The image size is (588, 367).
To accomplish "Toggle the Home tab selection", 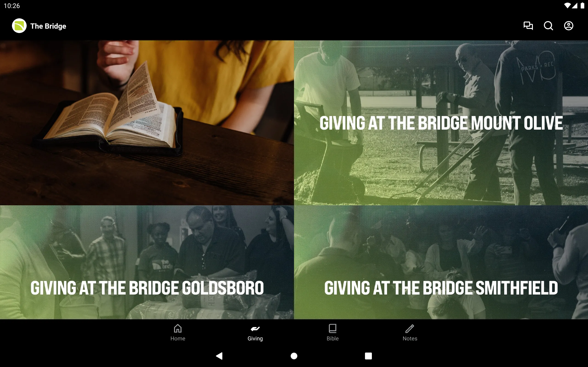I will pyautogui.click(x=177, y=332).
